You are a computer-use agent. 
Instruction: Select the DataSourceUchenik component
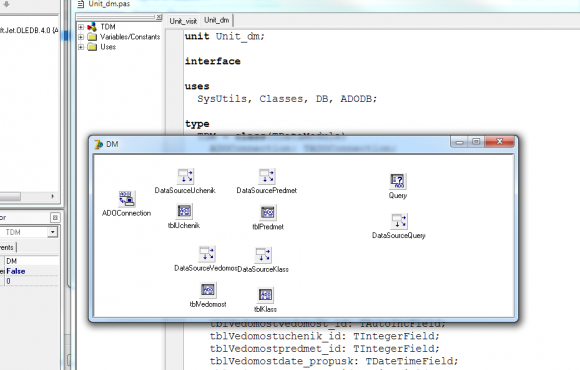click(x=185, y=176)
